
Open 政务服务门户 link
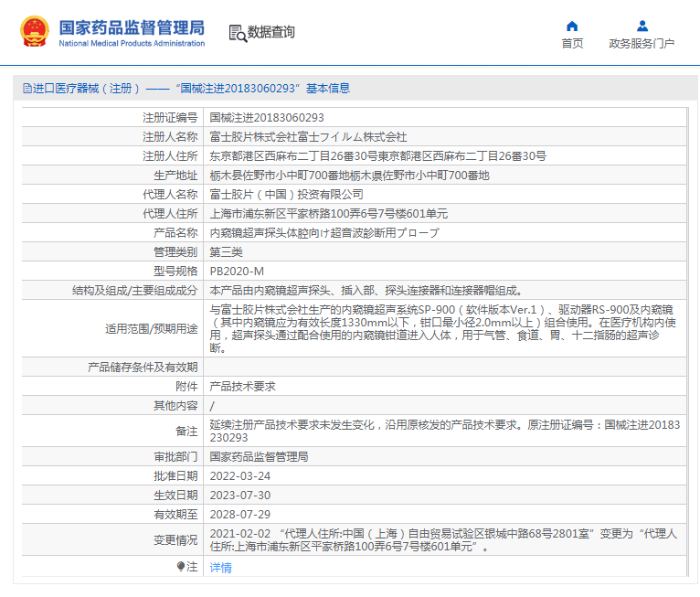642,43
